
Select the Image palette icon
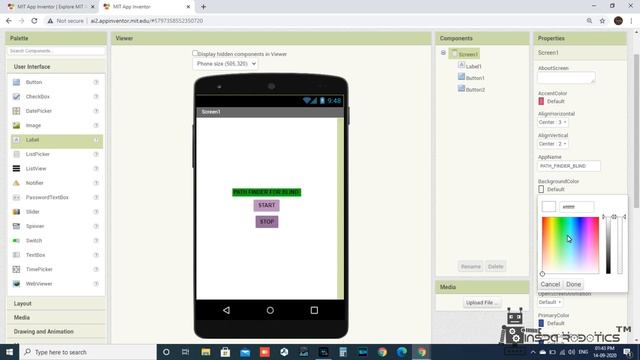tap(16, 125)
